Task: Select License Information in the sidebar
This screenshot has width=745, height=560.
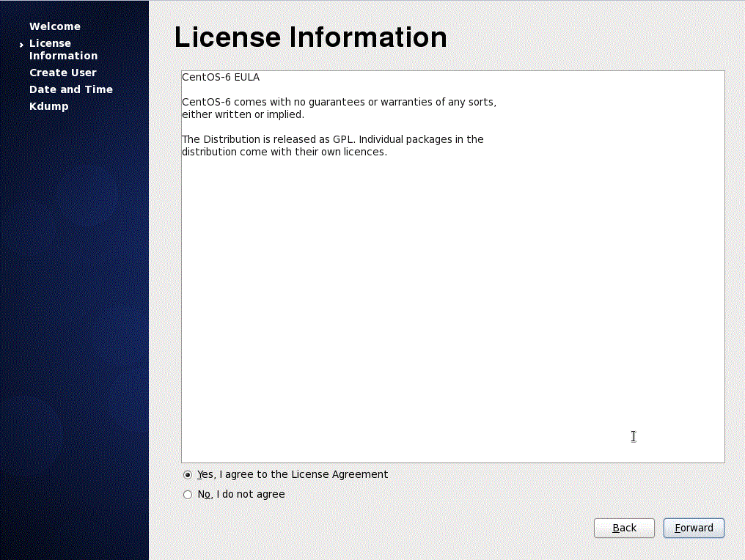Action: [x=63, y=49]
